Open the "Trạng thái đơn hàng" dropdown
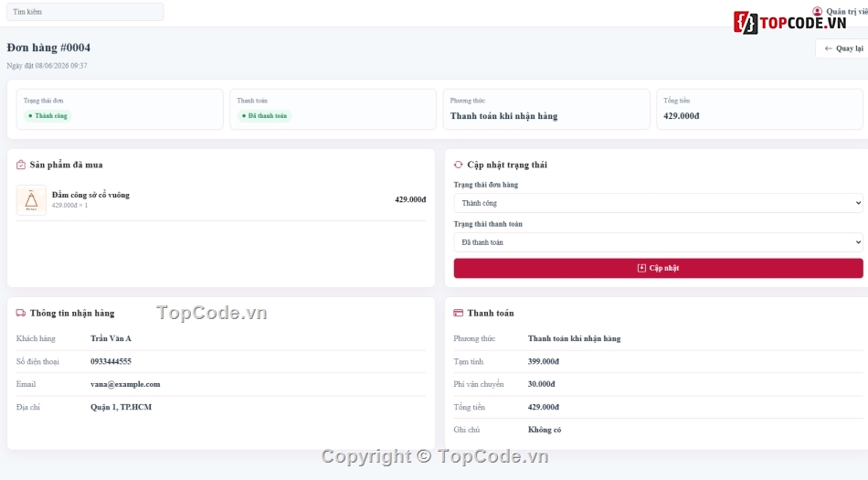 coord(658,203)
